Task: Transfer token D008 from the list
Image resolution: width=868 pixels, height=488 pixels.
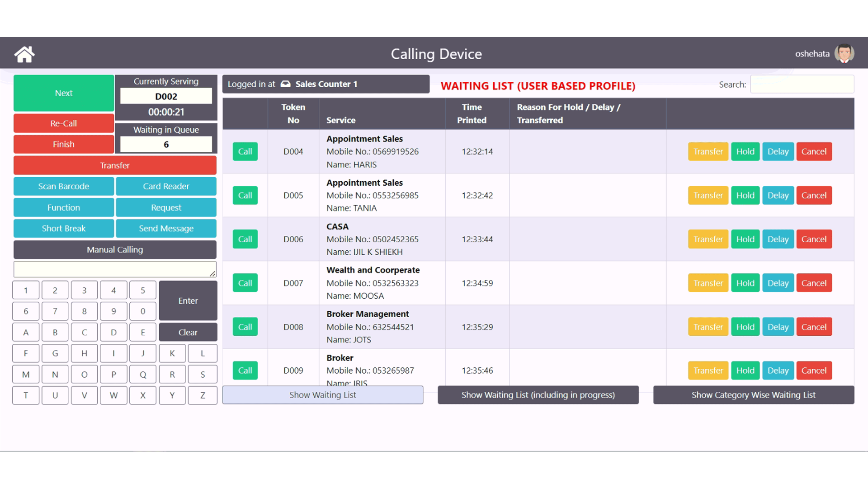Action: point(708,327)
